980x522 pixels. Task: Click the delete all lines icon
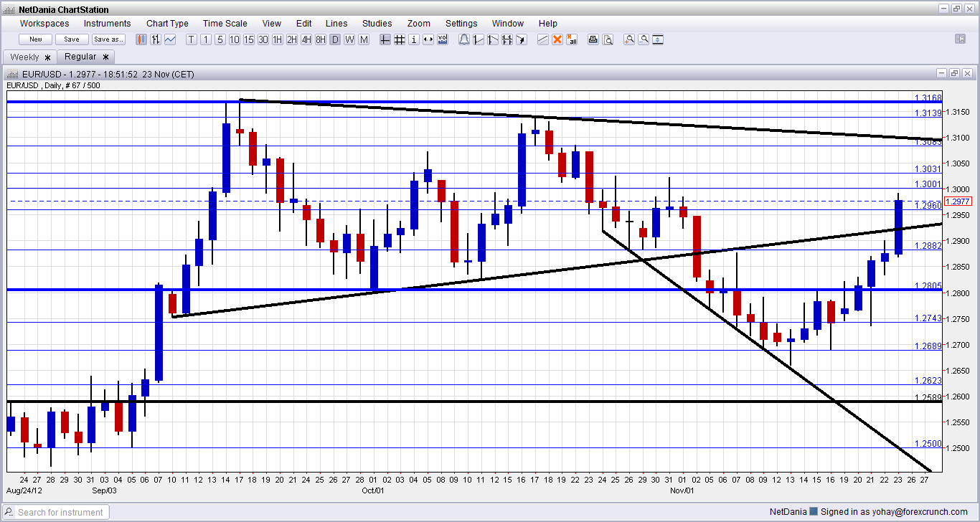tap(572, 39)
